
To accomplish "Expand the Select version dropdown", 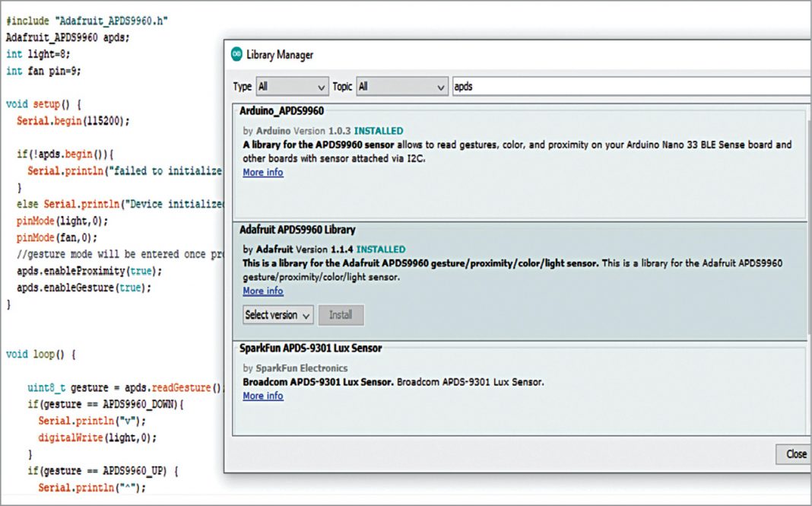I will pyautogui.click(x=278, y=315).
